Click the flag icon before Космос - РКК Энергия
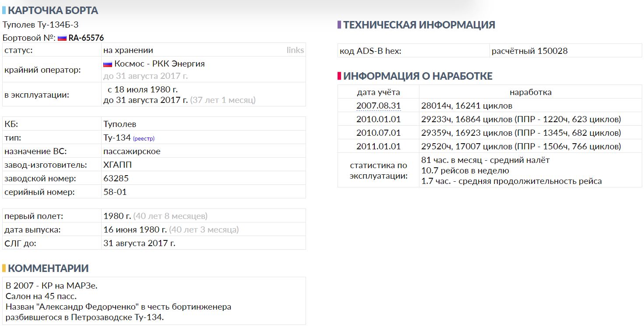Image resolution: width=644 pixels, height=328 pixels. pos(108,64)
